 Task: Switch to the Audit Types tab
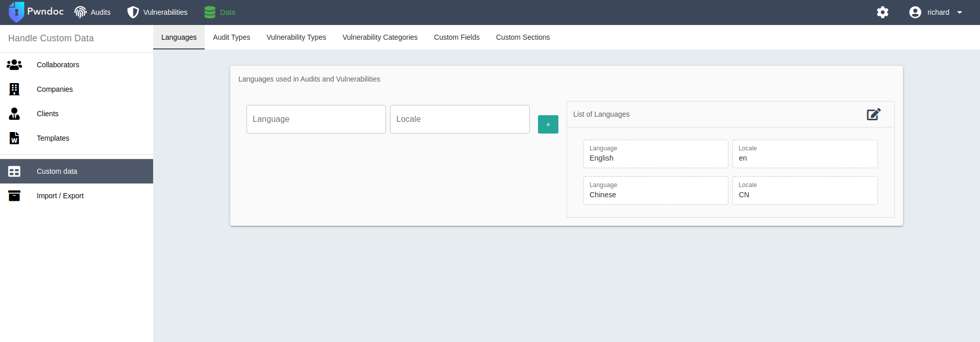231,37
